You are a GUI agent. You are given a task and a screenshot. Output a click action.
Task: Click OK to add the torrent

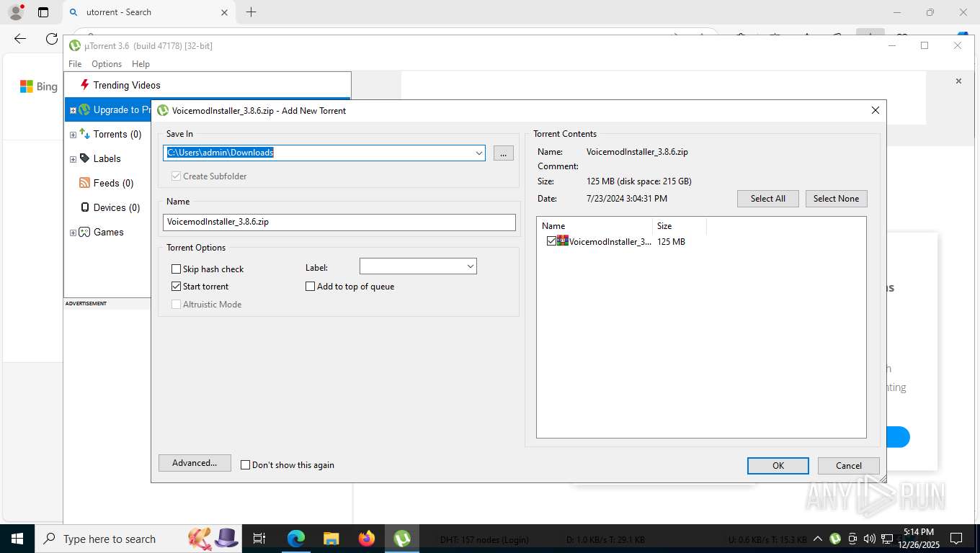778,466
